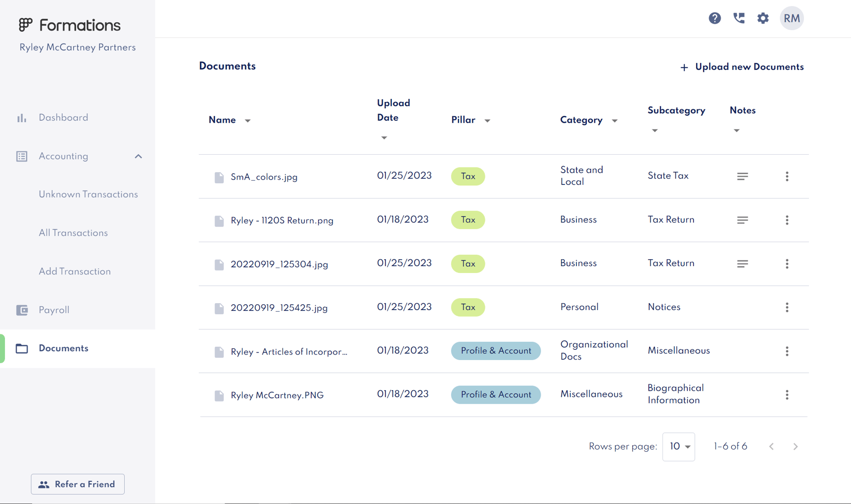Click the phone call icon in header

coord(739,18)
